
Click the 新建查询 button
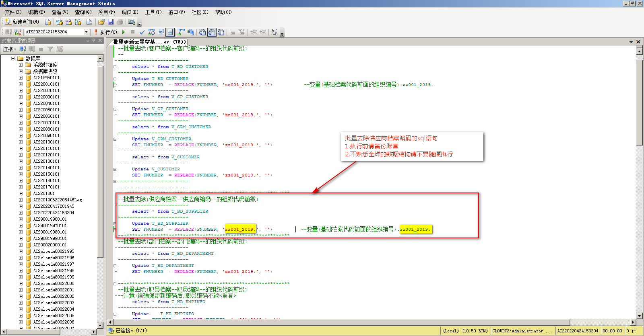(22, 22)
